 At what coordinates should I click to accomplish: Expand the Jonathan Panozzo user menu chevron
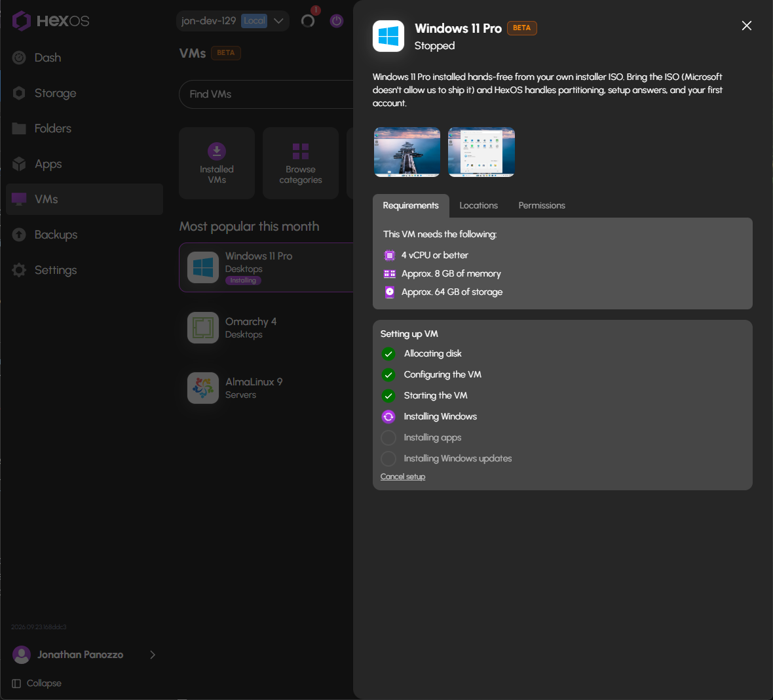click(153, 655)
